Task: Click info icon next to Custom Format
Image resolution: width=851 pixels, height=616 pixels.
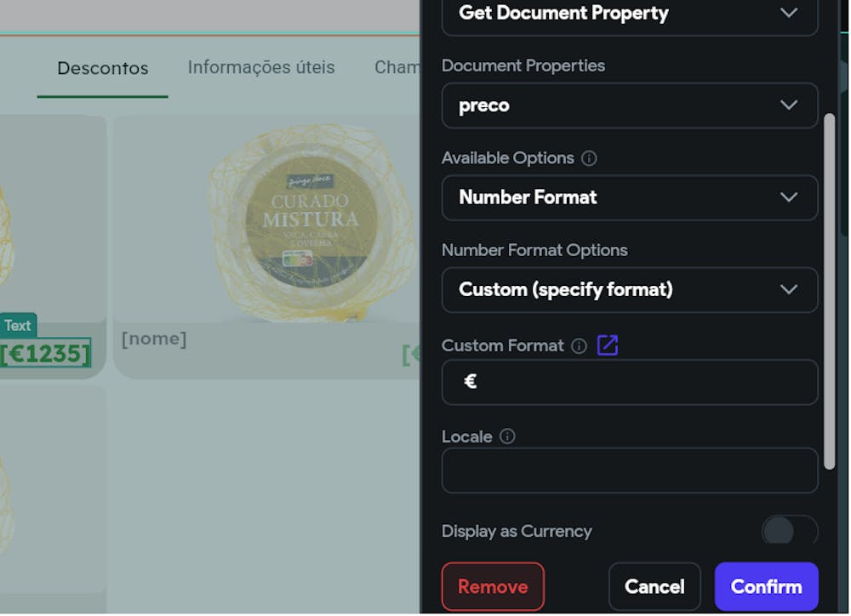Action: 579,345
